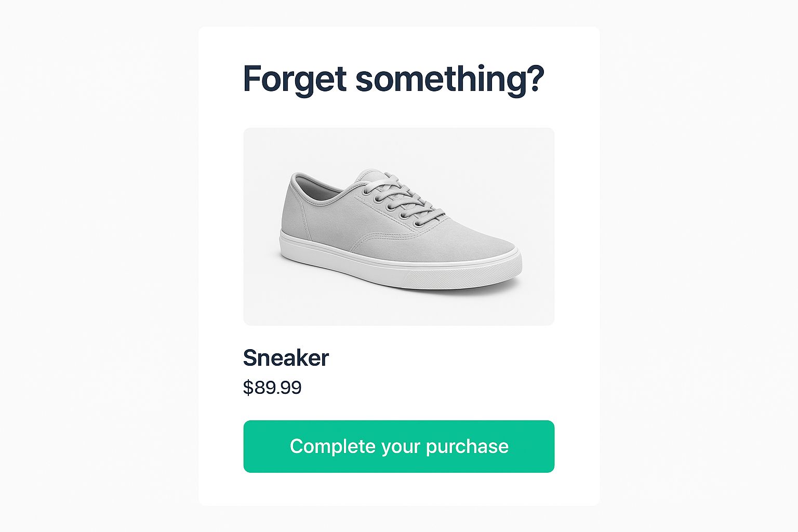Click the word Forget in the headline
Image resolution: width=798 pixels, height=532 pixels.
(295, 79)
